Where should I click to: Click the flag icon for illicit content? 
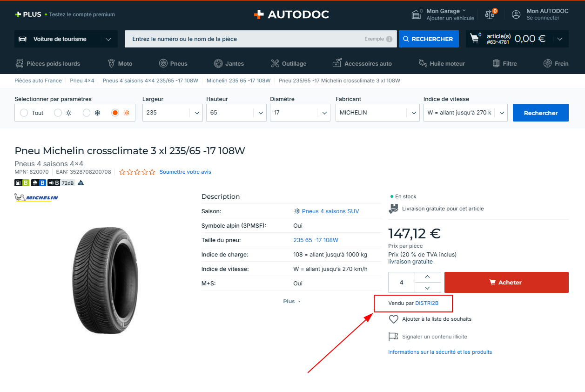[394, 337]
